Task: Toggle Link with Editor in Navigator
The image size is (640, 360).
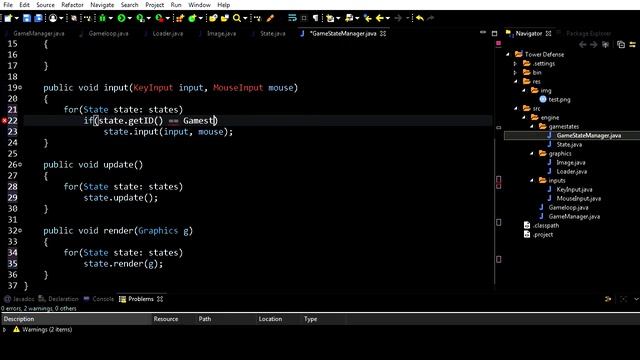Action: 633,44
